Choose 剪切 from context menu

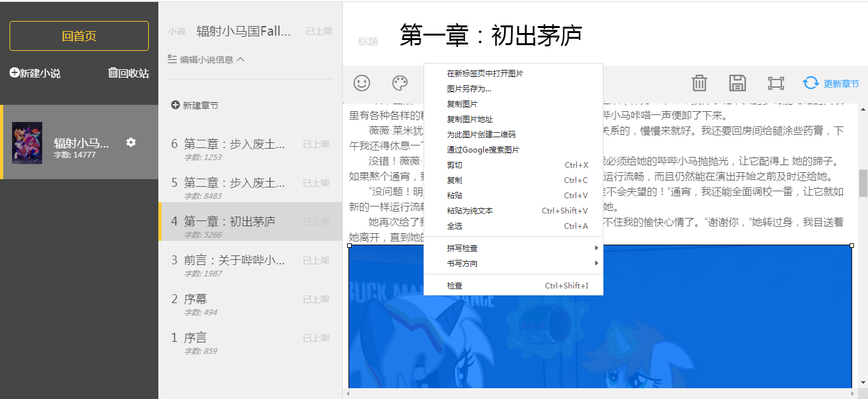(513, 165)
